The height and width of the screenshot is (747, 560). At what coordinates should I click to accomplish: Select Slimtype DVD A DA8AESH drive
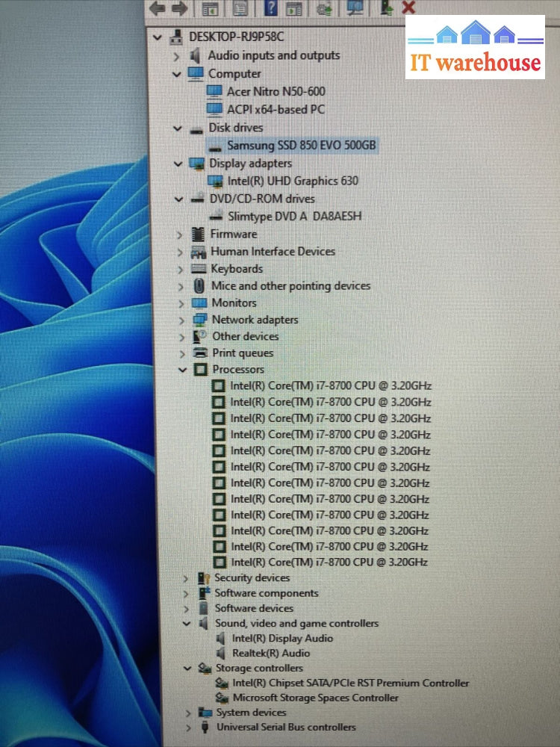(x=294, y=217)
